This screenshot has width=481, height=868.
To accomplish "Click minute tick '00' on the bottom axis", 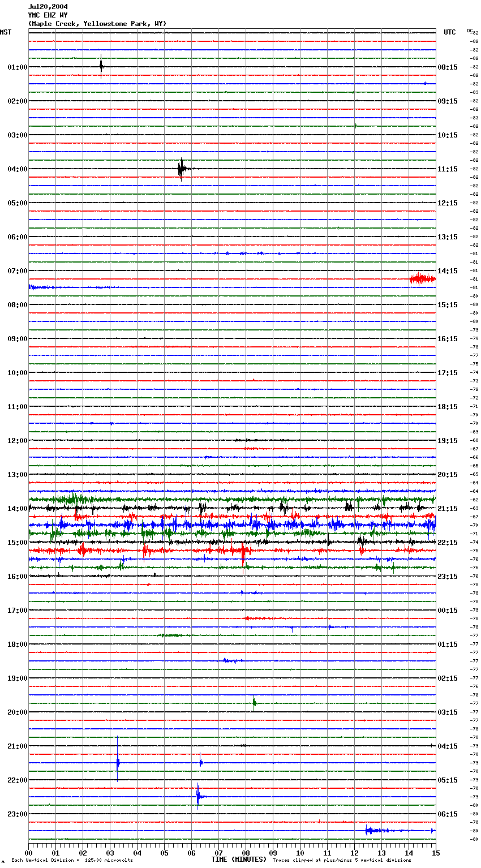I will tap(28, 853).
